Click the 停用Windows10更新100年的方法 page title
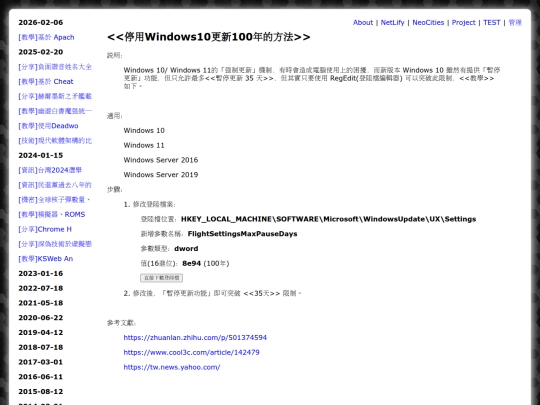The height and width of the screenshot is (405, 540). (x=209, y=37)
